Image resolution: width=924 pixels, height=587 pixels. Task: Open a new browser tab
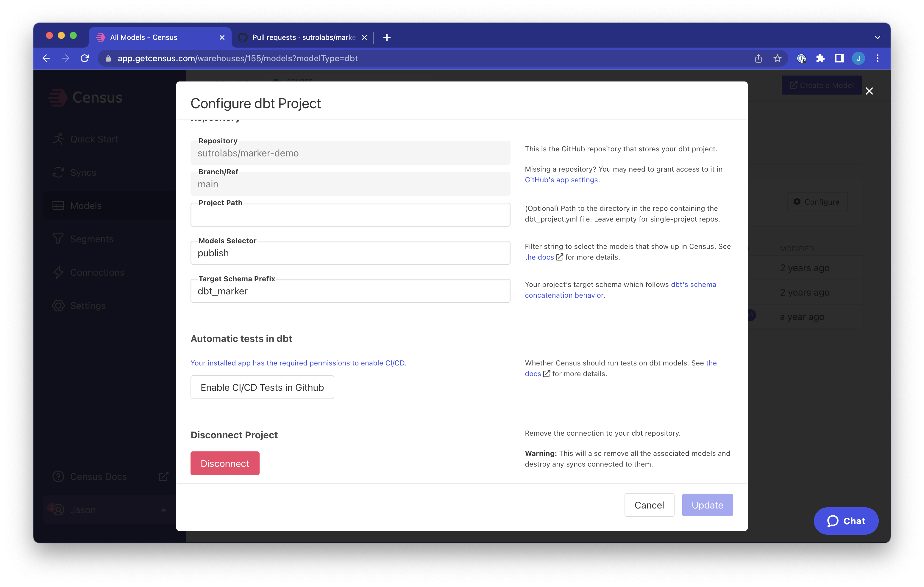click(387, 37)
